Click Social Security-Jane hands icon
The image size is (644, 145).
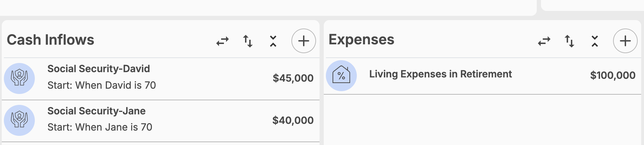point(19,120)
